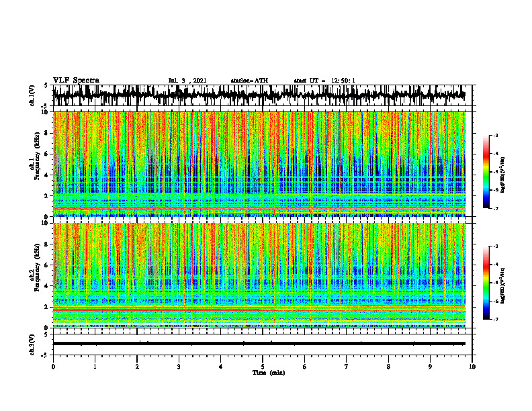Image resolution: width=532 pixels, height=411 pixels.
Task: Click the "2" kHz tick on ch.1 frequency axis
Action: [x=47, y=196]
